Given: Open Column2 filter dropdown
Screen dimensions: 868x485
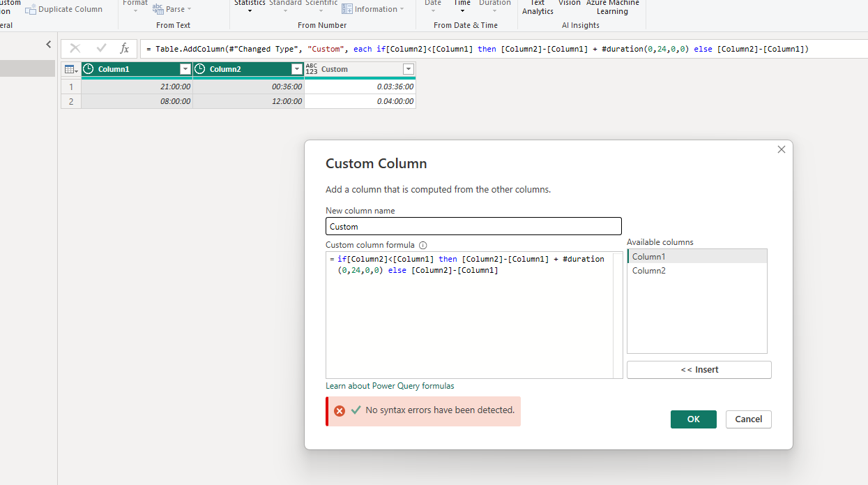Looking at the screenshot, I should click(297, 69).
